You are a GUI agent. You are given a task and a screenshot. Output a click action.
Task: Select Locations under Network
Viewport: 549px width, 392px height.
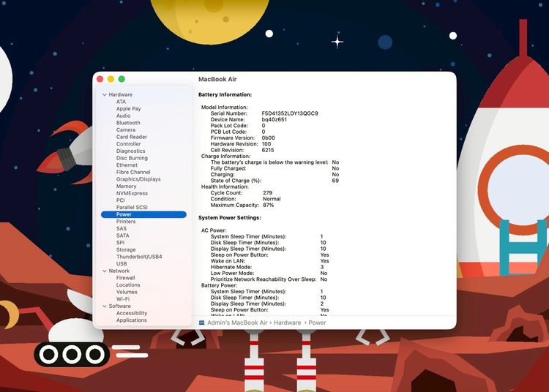click(128, 285)
